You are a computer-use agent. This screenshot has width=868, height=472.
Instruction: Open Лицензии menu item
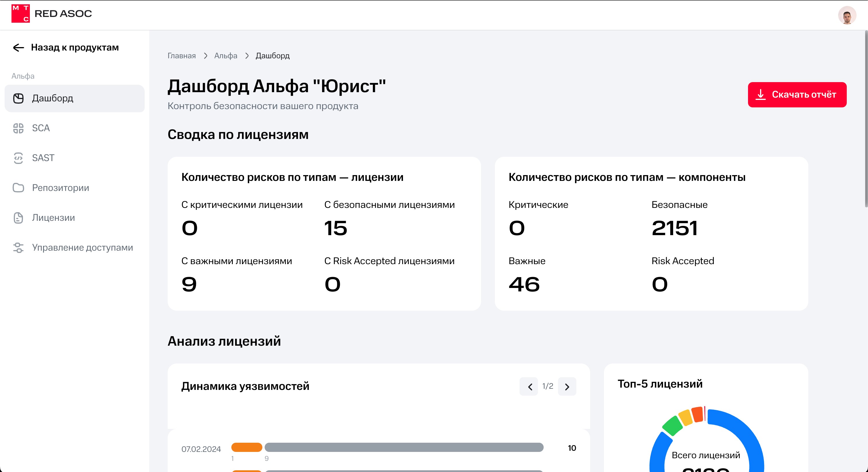53,218
